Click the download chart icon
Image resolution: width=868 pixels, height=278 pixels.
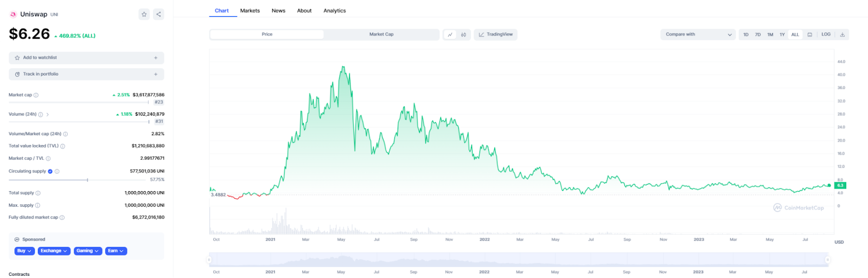[x=843, y=34]
